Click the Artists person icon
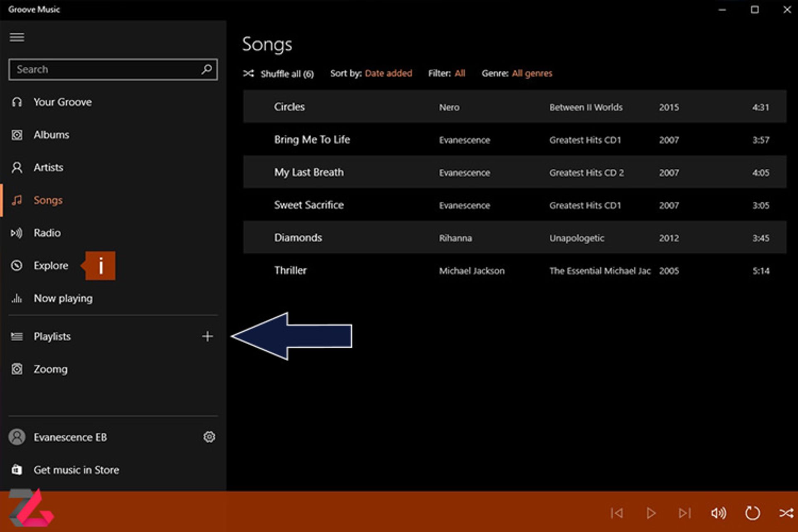 point(17,167)
